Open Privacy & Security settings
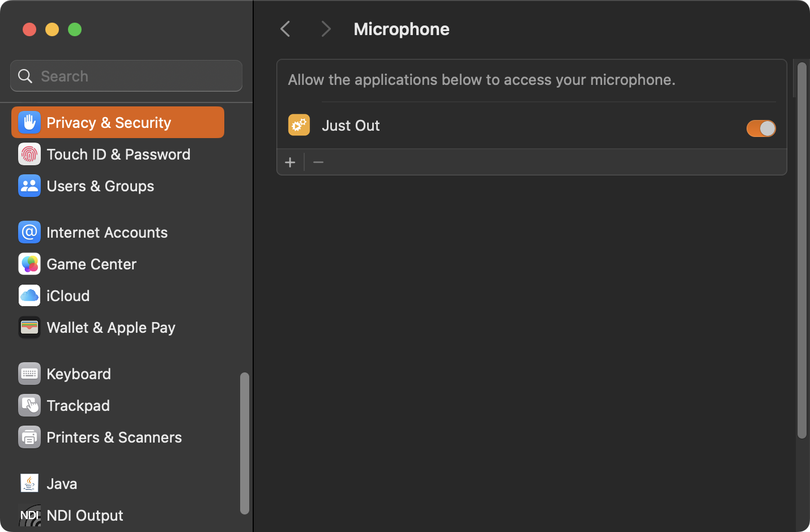Viewport: 810px width, 532px height. tap(118, 122)
